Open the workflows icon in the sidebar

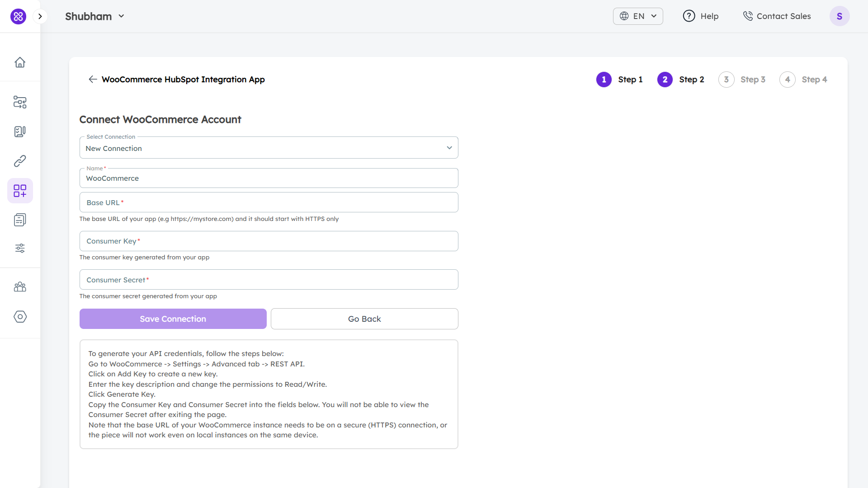[20, 102]
